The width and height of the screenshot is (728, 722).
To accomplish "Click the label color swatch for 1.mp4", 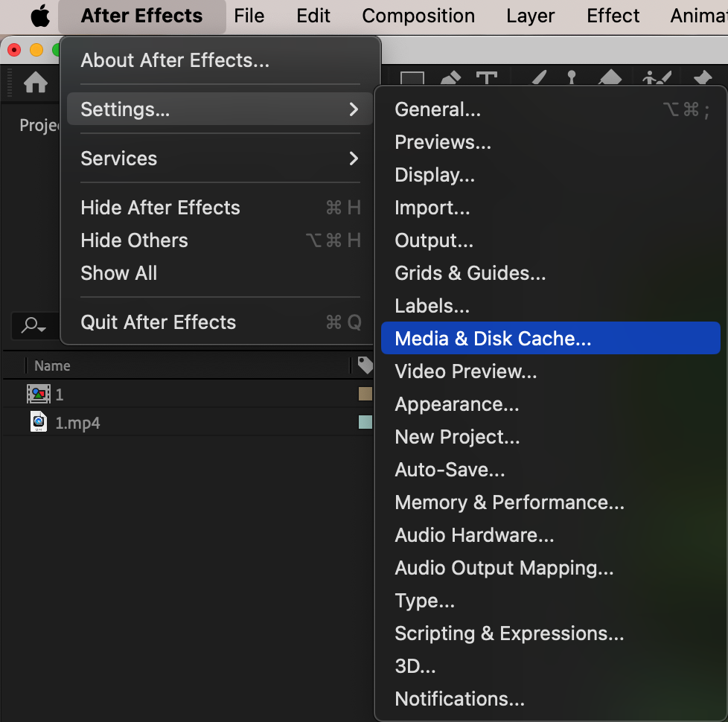I will 365,423.
